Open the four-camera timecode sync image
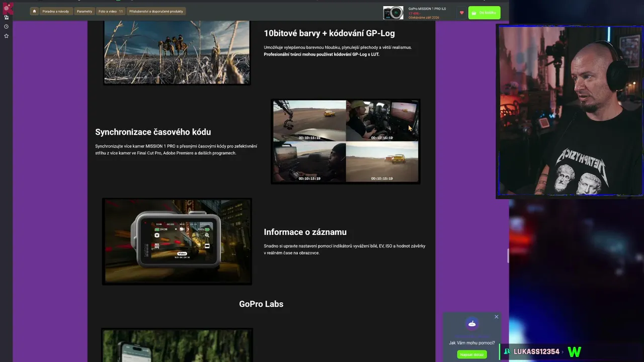Screen dimensions: 644x362 (346, 141)
